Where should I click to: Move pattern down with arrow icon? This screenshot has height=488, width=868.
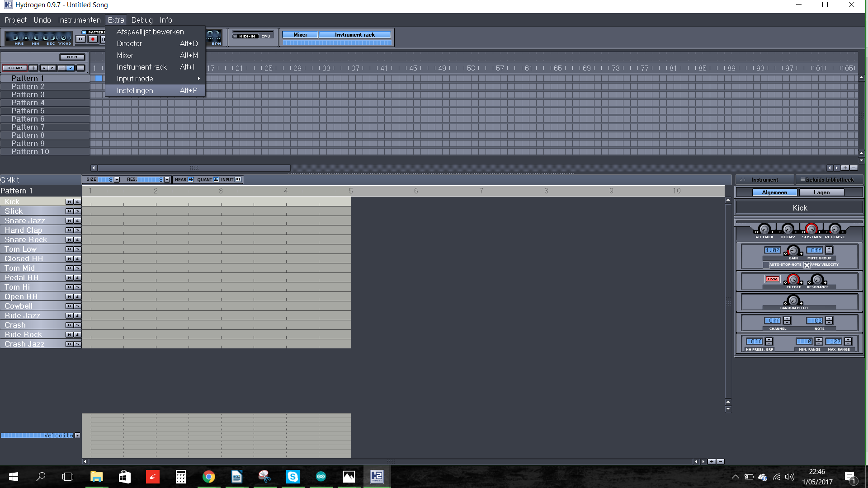click(44, 68)
